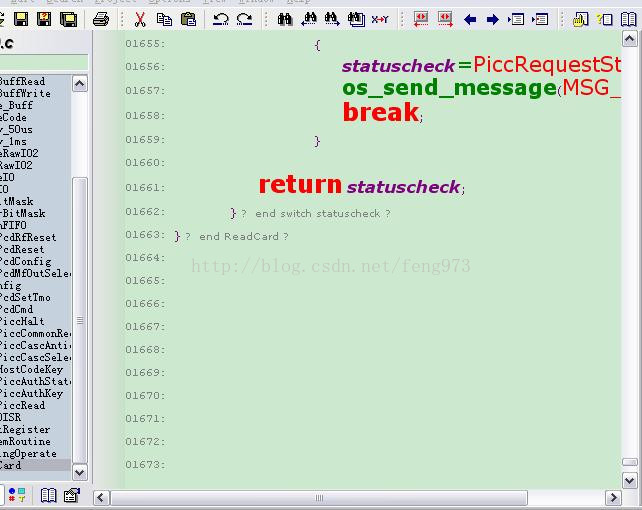Click the 'return' keyword on line 01661

(300, 185)
